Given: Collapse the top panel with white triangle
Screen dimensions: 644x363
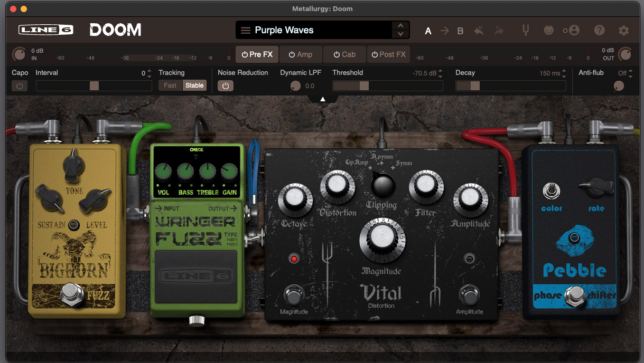Looking at the screenshot, I should point(322,99).
